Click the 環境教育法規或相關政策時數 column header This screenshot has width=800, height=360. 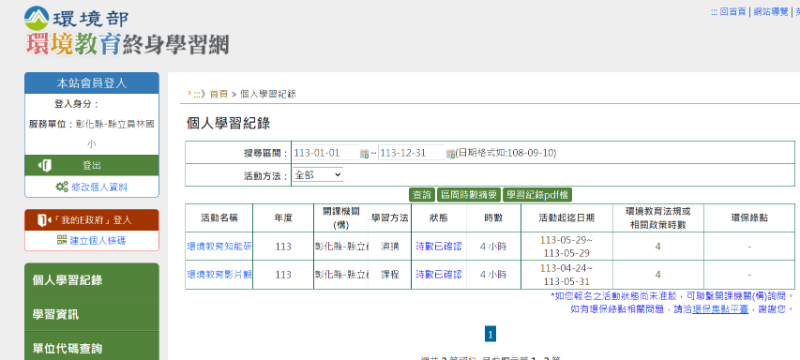click(658, 218)
